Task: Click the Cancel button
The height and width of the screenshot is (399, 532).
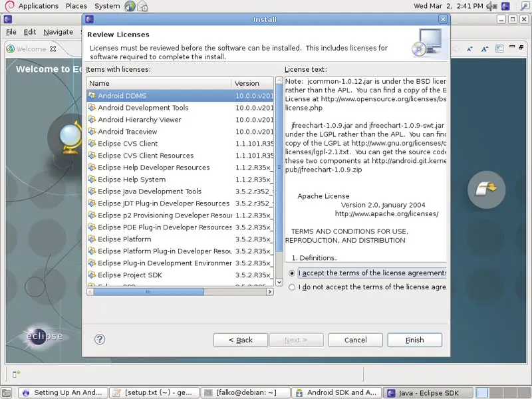Action: pos(355,340)
